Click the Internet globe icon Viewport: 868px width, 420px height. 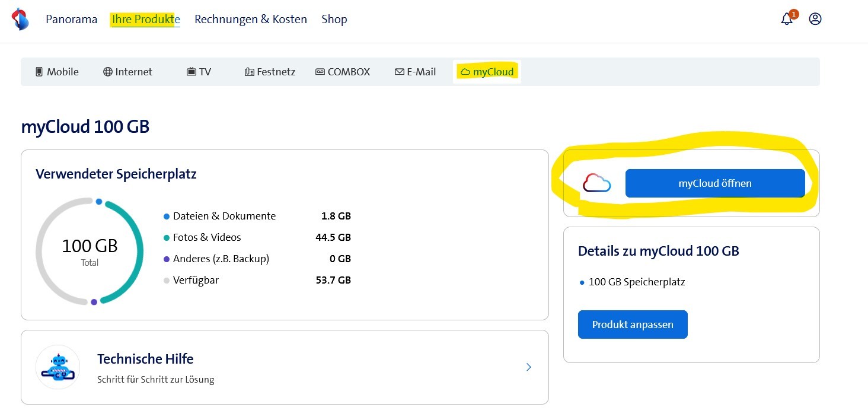[107, 71]
